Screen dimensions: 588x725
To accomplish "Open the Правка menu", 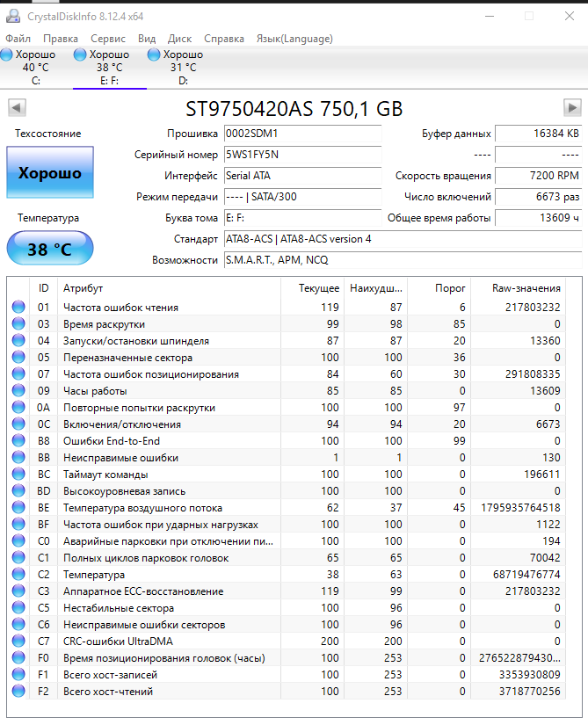I will (x=61, y=39).
